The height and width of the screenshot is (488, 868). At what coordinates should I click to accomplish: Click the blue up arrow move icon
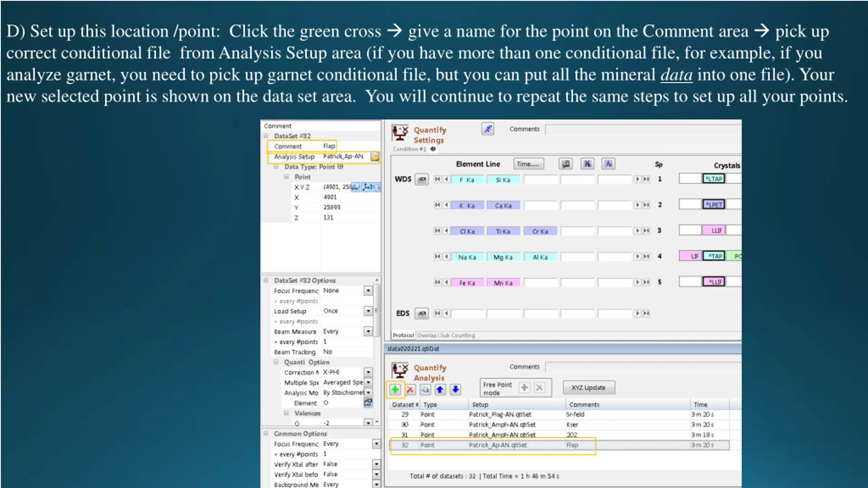pos(440,389)
